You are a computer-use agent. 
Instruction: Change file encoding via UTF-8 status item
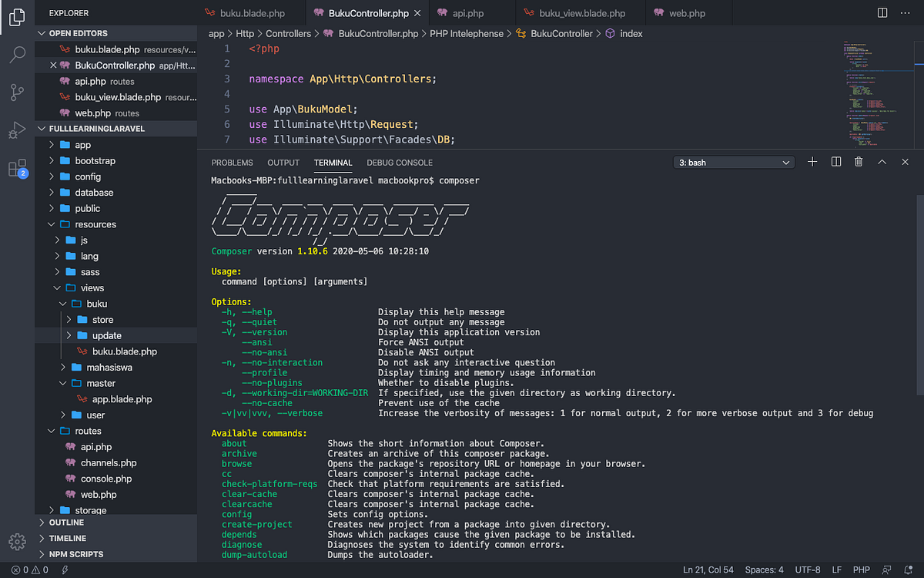pos(807,570)
